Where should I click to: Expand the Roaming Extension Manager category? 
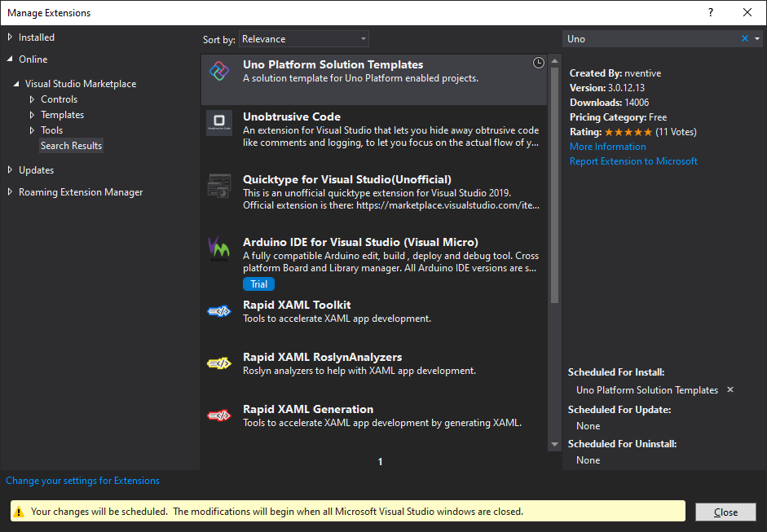(x=10, y=191)
